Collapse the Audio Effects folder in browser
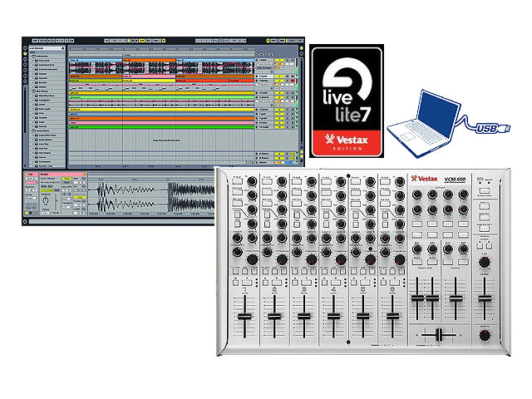Image resolution: width=532 pixels, height=399 pixels. click(31, 131)
